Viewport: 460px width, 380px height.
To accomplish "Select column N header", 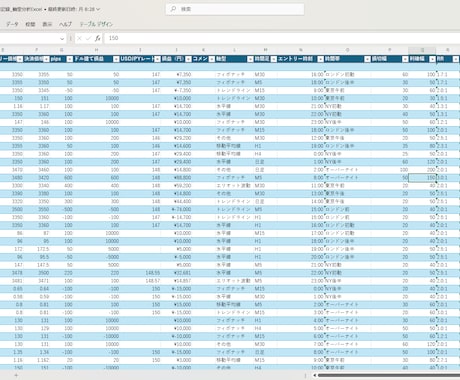I will pyautogui.click(x=301, y=50).
